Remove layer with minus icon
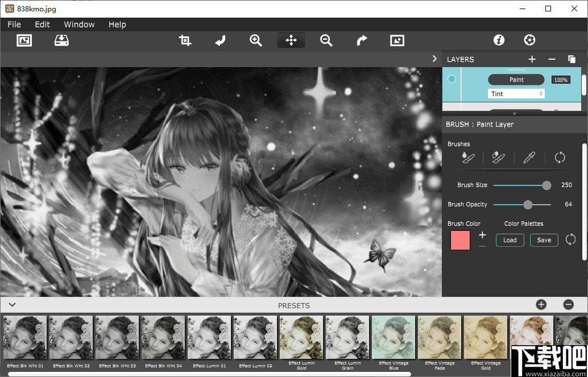The image size is (588, 377). pos(552,59)
